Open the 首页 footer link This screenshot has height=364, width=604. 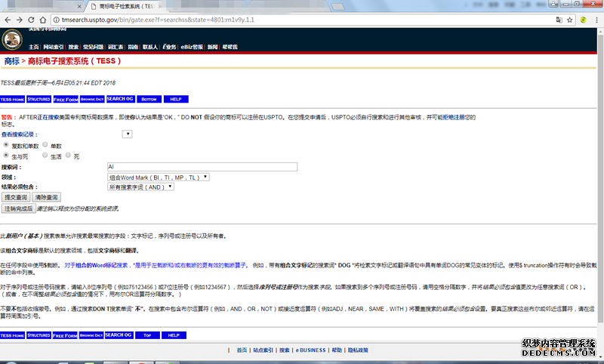point(242,350)
